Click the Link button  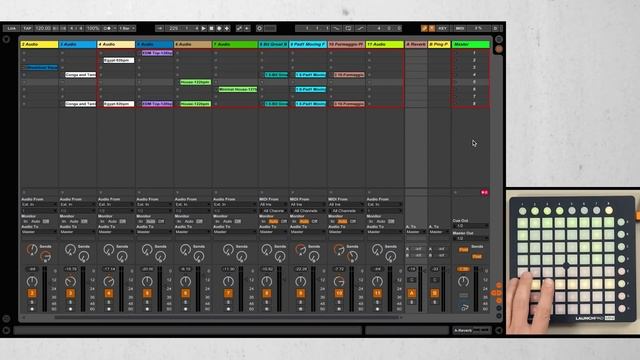point(11,28)
